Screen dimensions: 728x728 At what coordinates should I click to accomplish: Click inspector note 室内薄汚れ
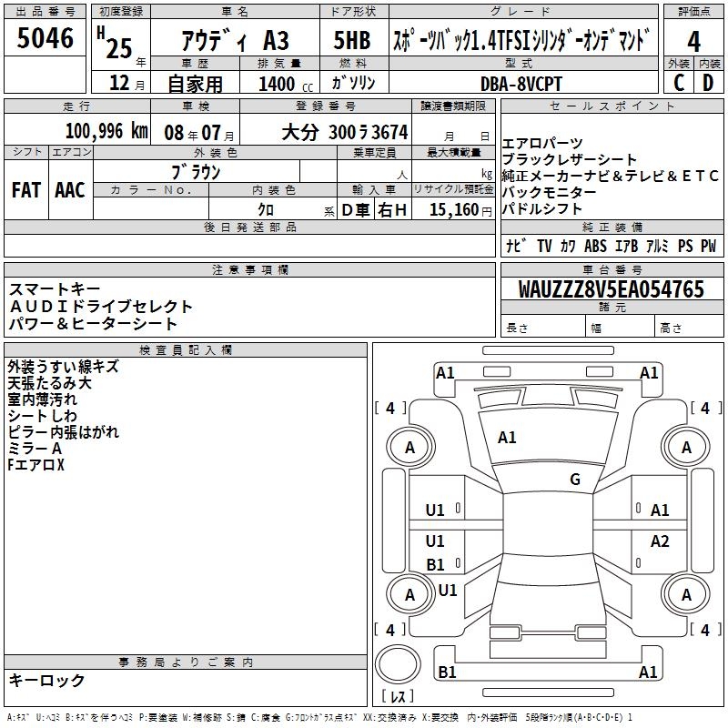(x=42, y=399)
